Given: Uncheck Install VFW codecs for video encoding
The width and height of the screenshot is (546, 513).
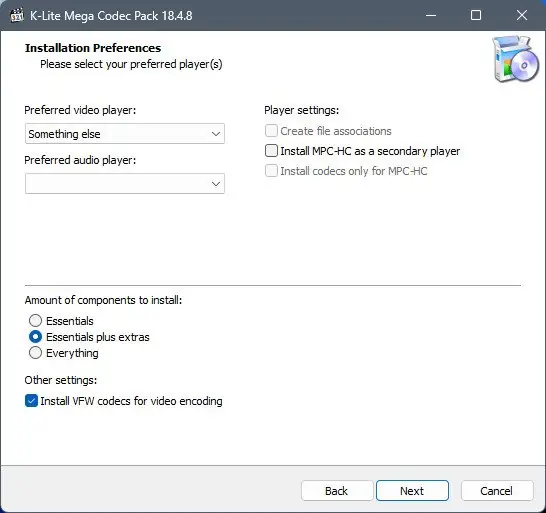Looking at the screenshot, I should click(x=31, y=401).
